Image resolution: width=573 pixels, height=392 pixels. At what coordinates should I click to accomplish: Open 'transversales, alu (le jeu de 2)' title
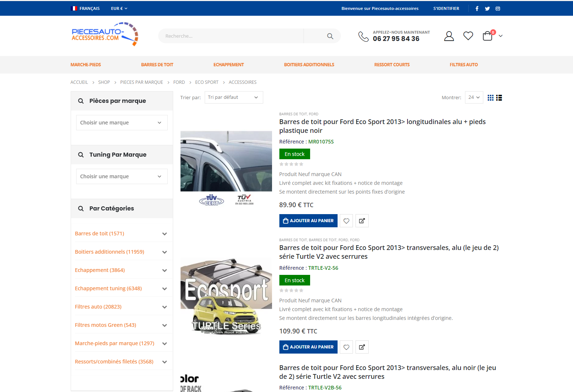coord(389,252)
